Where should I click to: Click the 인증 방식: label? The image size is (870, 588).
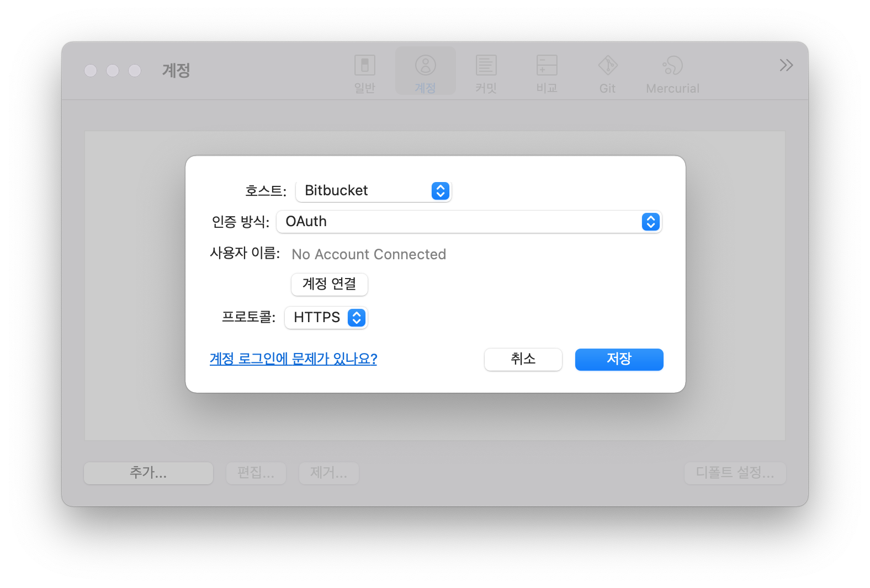[240, 222]
